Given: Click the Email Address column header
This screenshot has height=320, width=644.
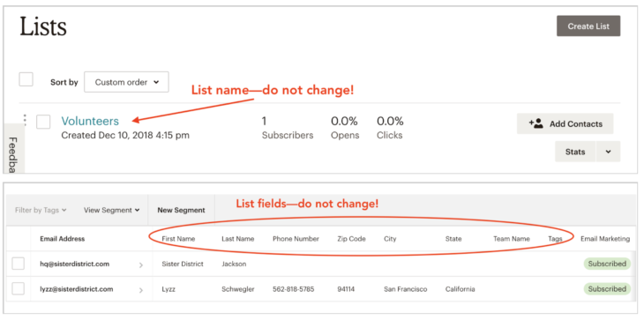Looking at the screenshot, I should click(x=63, y=239).
